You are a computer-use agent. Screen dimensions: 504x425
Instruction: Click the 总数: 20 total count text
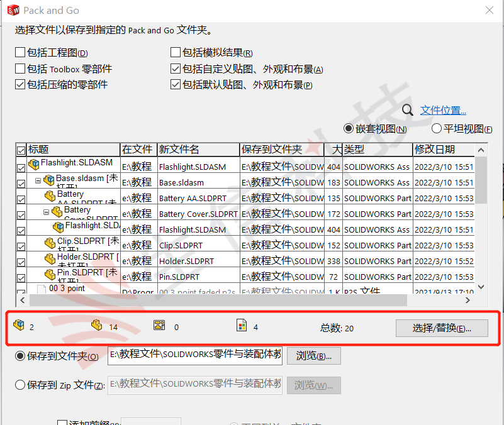337,328
